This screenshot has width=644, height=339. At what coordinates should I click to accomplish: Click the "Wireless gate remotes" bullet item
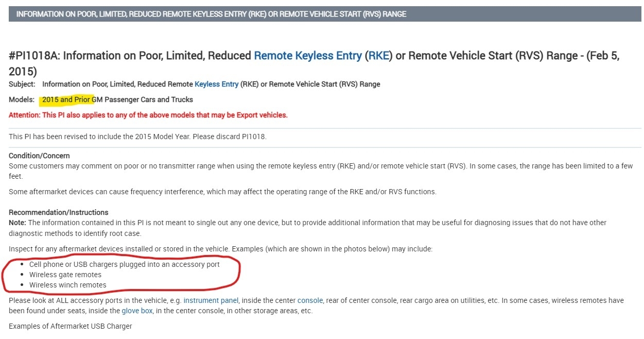65,275
